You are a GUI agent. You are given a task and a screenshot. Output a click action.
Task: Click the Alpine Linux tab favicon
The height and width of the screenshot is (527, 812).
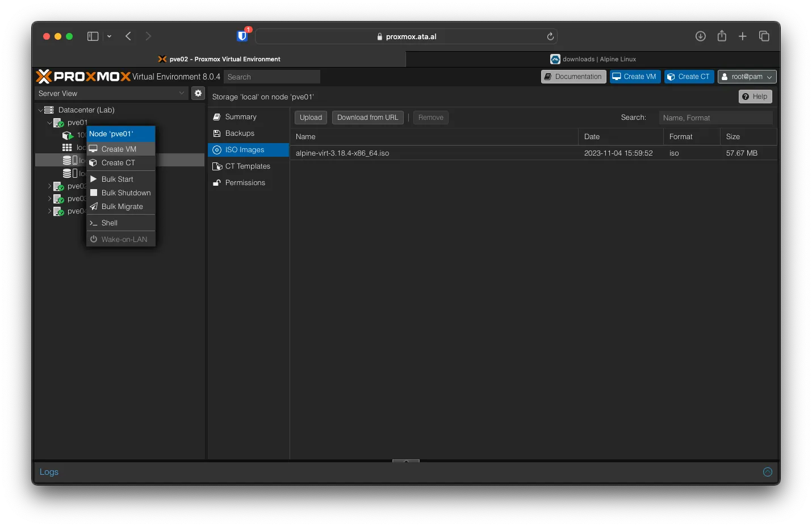pos(555,59)
